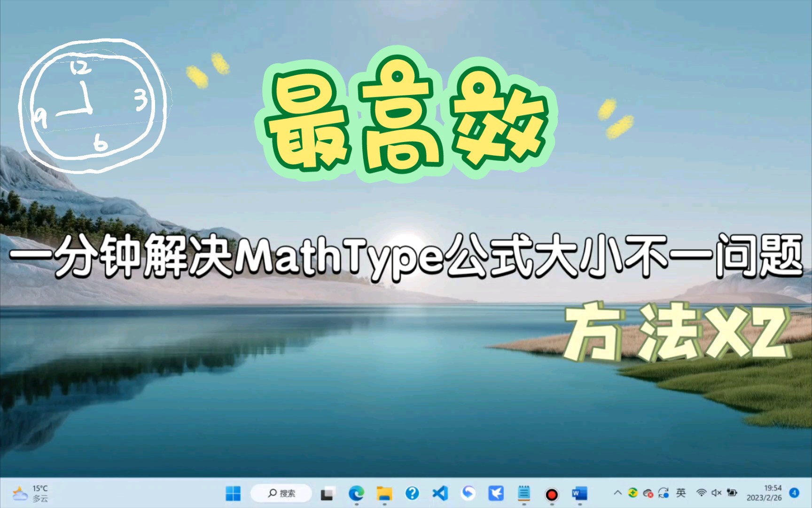Open the Notepad app on taskbar
The width and height of the screenshot is (812, 508).
click(x=524, y=493)
